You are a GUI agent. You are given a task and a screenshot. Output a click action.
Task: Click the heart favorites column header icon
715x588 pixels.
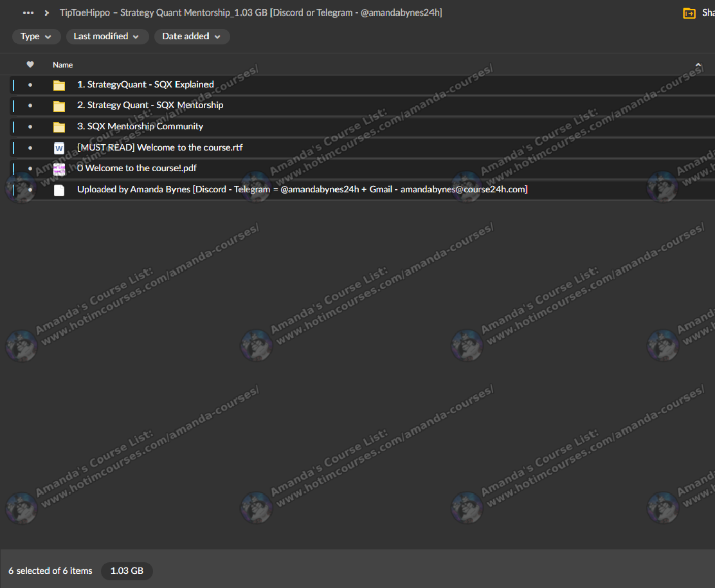[30, 64]
